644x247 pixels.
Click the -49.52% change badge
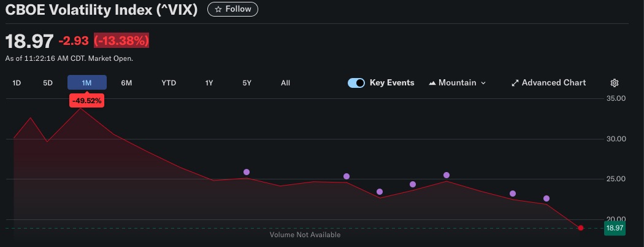tap(86, 101)
